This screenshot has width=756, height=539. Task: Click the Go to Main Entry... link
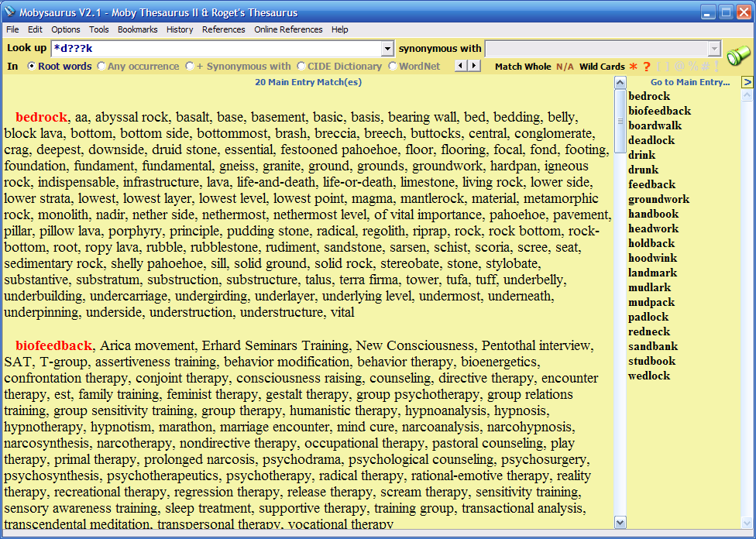pos(690,82)
